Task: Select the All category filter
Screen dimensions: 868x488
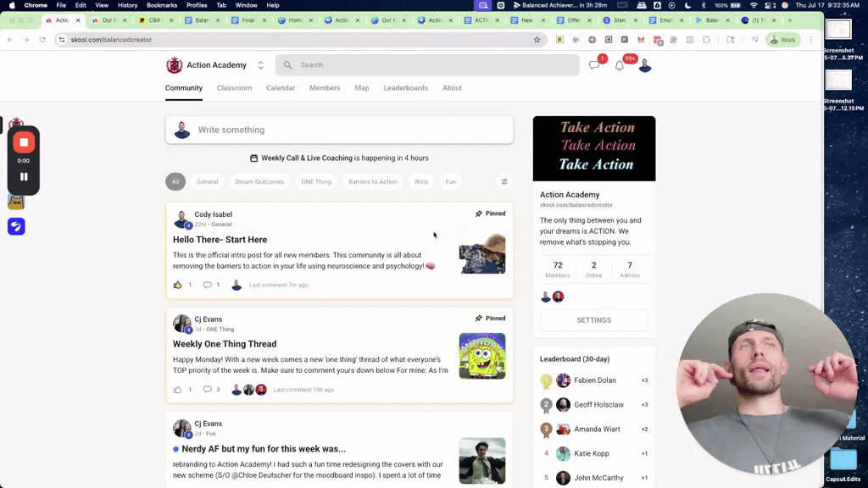Action: (175, 181)
